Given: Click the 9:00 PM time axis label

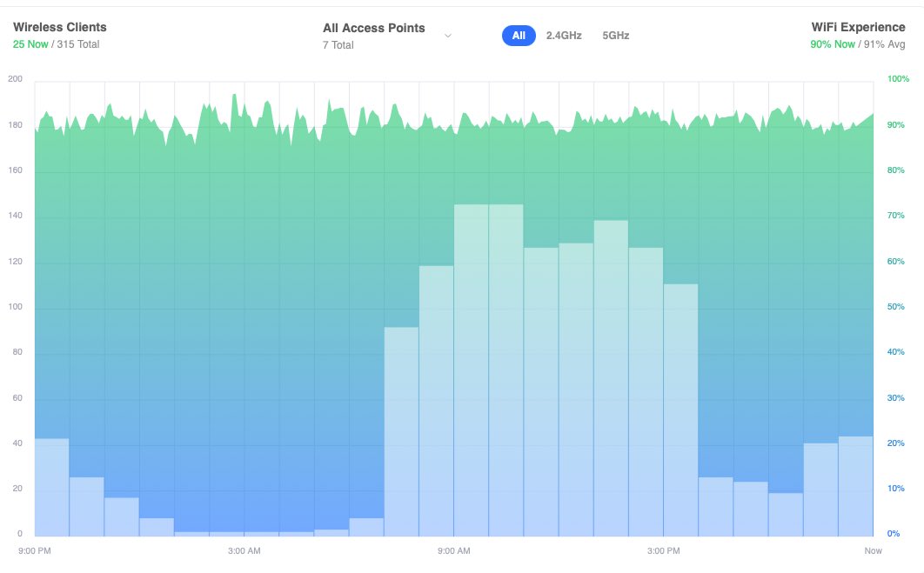Looking at the screenshot, I should (35, 550).
